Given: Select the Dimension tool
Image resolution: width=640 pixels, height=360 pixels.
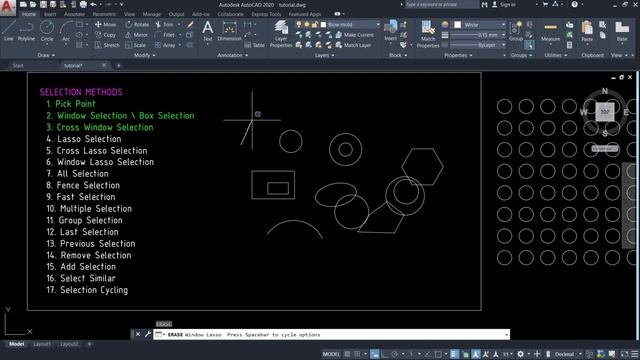Looking at the screenshot, I should point(229,31).
